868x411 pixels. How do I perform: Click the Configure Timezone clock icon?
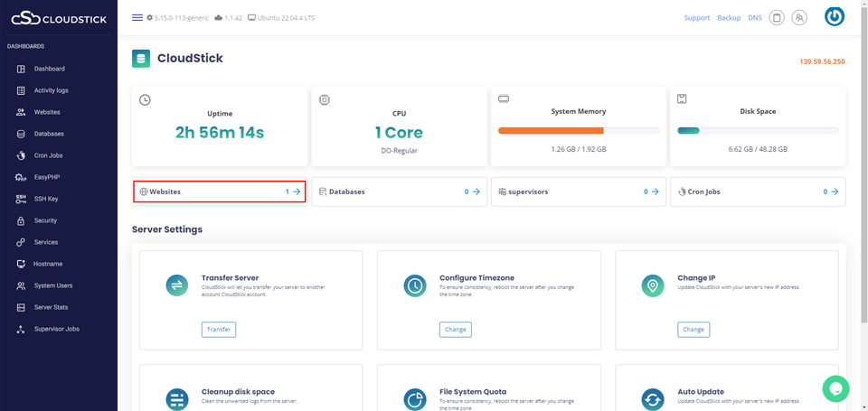(415, 285)
